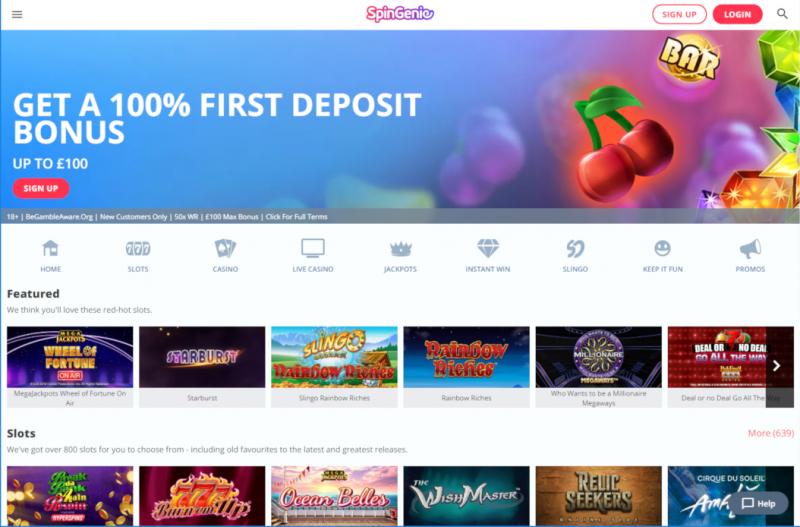The width and height of the screenshot is (800, 527).
Task: Open Keep It Fun smiley icon
Action: 662,248
